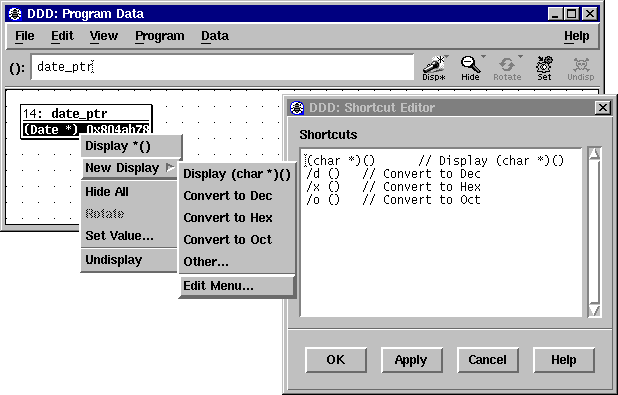Click the "(char *)() // Display (char *)()" line
Viewport: 618px width, 395px height.
(434, 161)
